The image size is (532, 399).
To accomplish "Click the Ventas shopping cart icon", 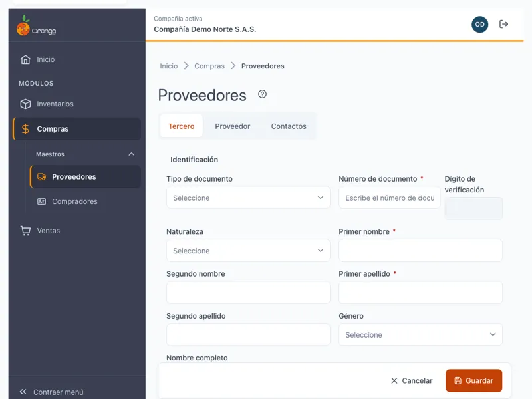I will tap(25, 231).
